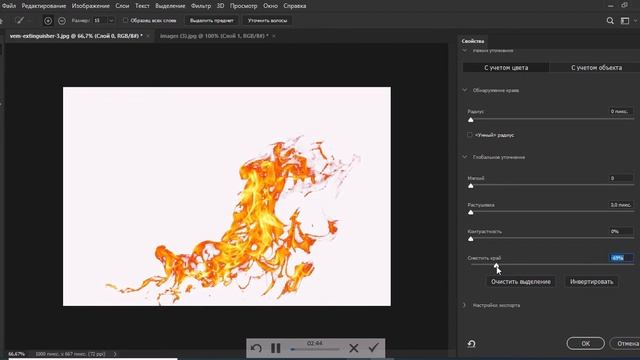Screen dimensions: 640x360
Task: Enable the Smart Radius checkbox
Action: [x=470, y=135]
